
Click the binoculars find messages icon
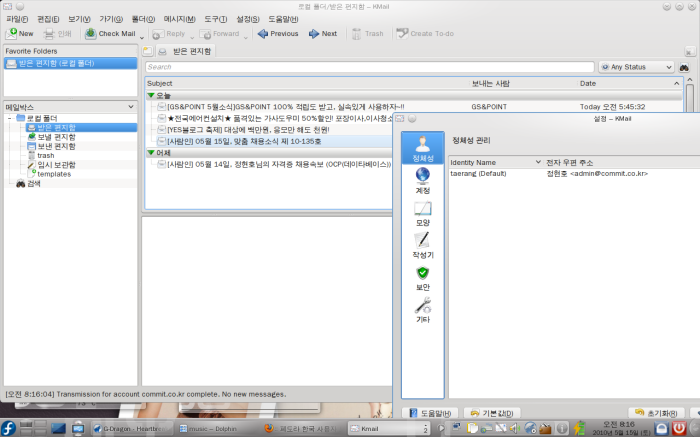[684, 67]
